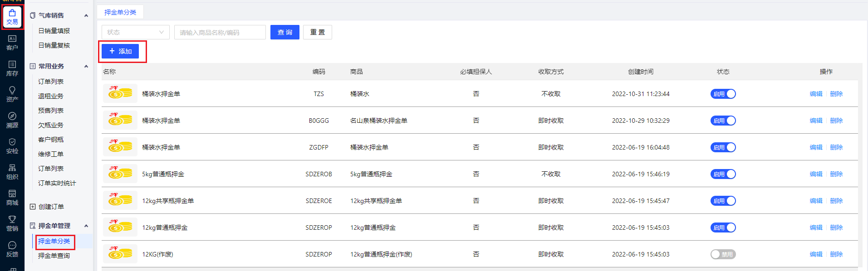Image resolution: width=868 pixels, height=271 pixels.
Task: Delete the TZS row via 删除
Action: pyautogui.click(x=836, y=94)
